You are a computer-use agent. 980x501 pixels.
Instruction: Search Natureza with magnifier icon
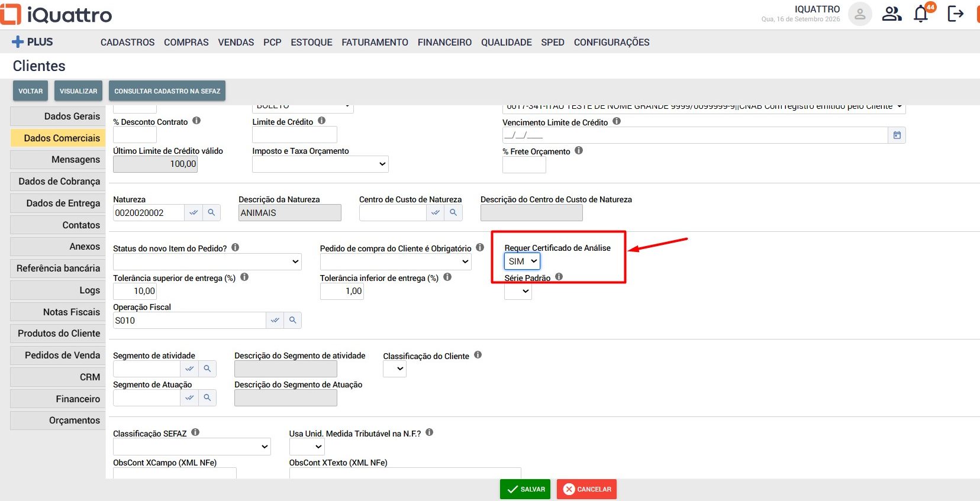click(x=211, y=212)
